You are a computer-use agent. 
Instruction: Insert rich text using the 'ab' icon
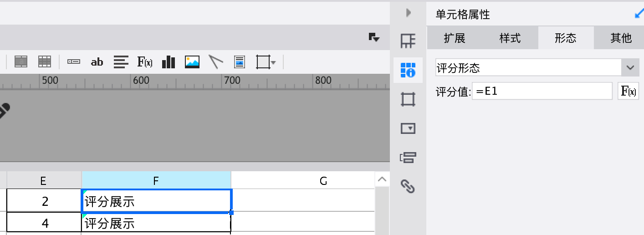pyautogui.click(x=97, y=62)
